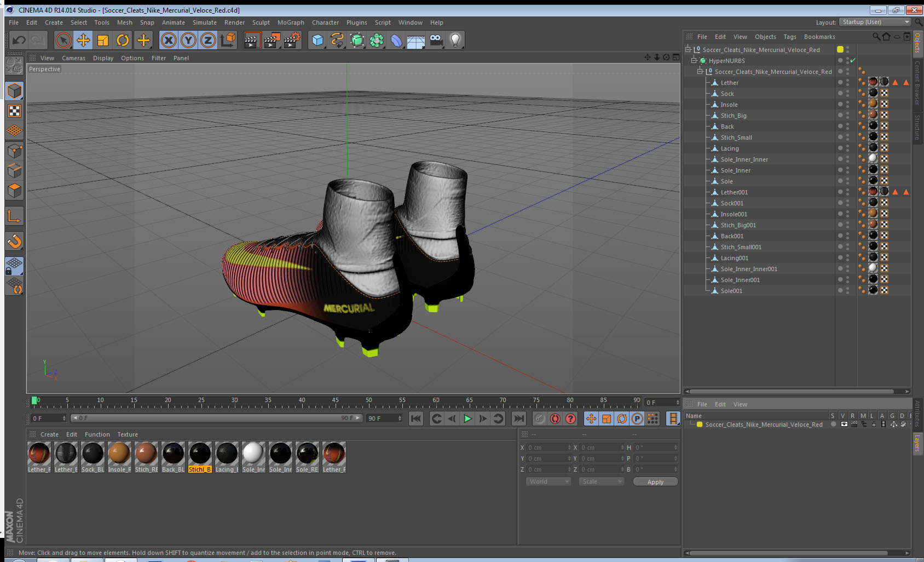Toggle X axis lock
This screenshot has height=562, width=924.
(169, 40)
